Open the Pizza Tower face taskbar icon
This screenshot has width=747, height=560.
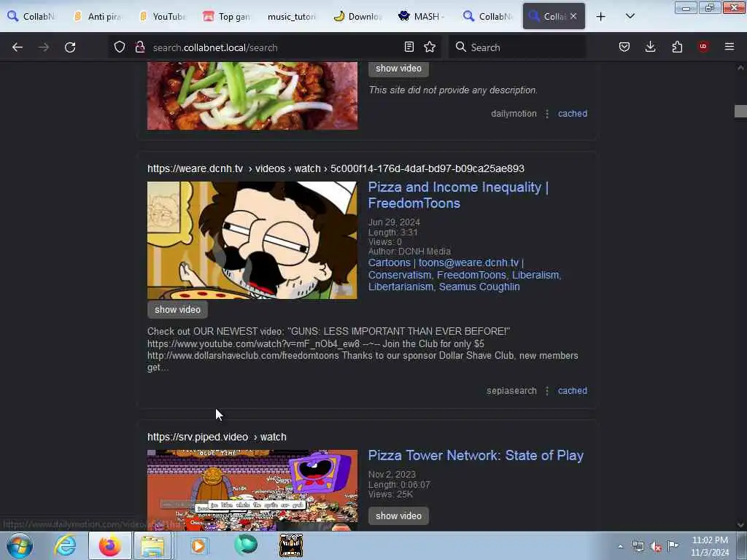[x=290, y=545]
